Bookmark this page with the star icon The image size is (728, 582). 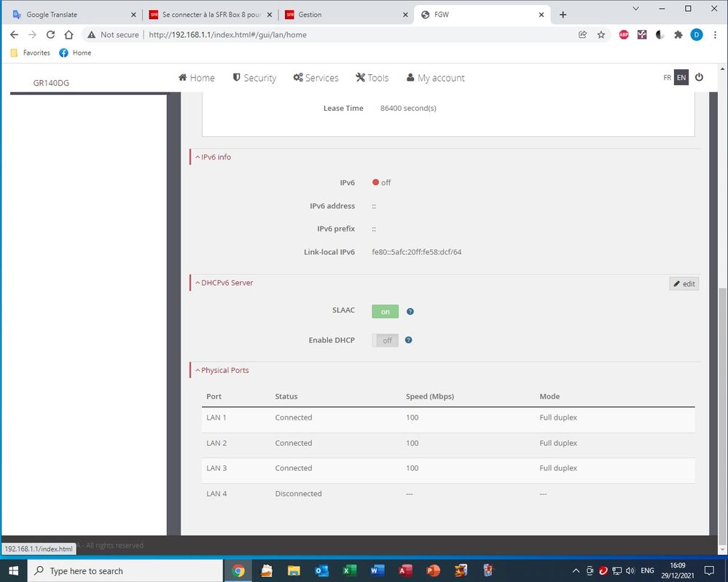point(601,34)
